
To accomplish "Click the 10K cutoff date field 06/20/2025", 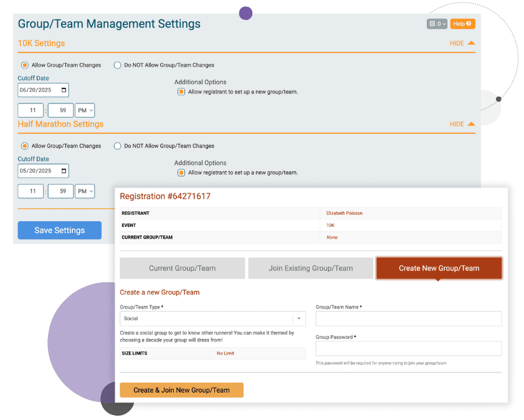I will coord(43,90).
